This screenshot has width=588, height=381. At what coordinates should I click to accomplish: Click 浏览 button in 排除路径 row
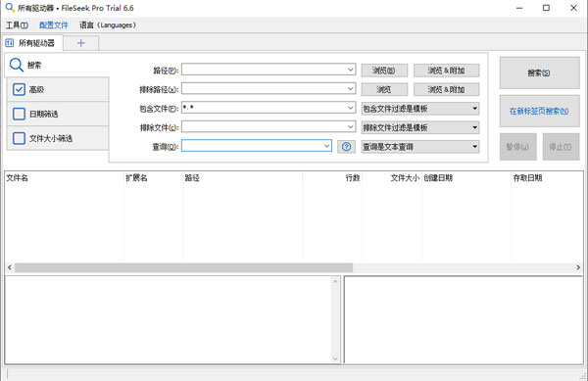point(384,89)
